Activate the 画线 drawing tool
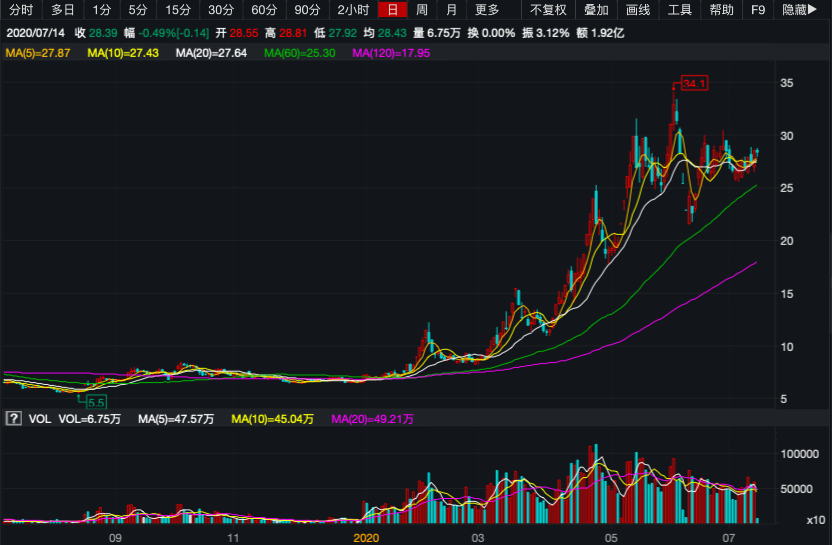Viewport: 832px width, 545px height. coord(637,10)
